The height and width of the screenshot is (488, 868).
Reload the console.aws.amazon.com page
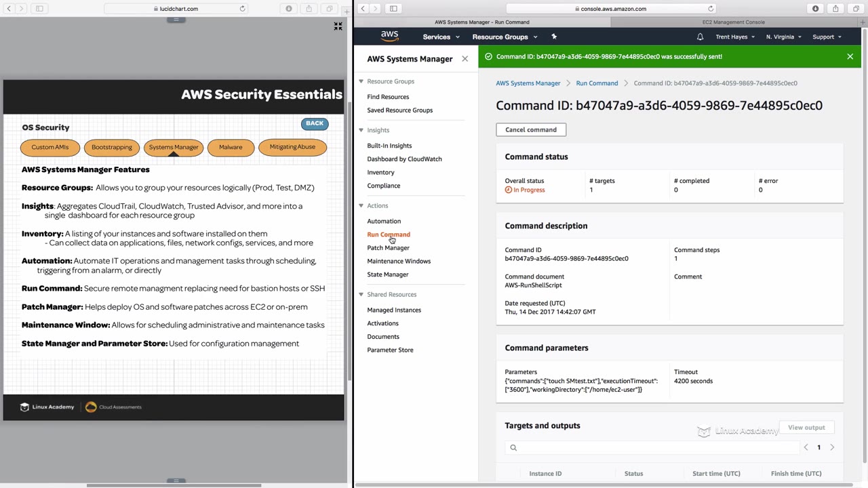tap(711, 9)
